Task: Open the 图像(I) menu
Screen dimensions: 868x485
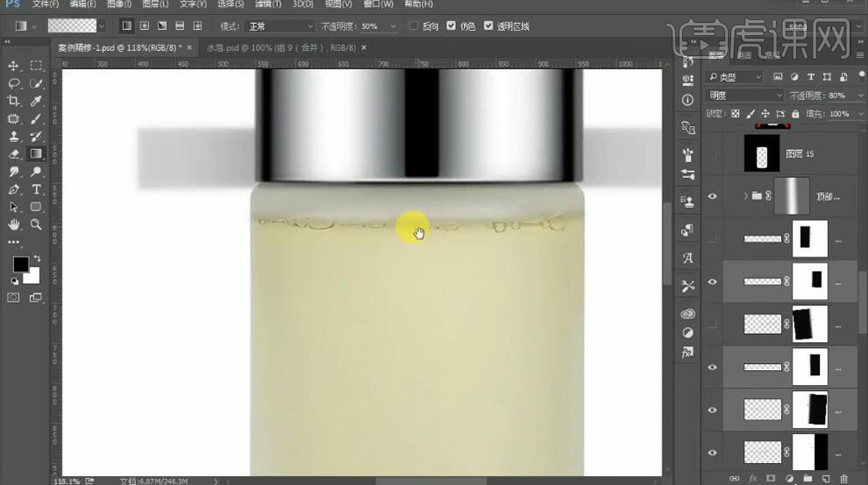Action: pyautogui.click(x=119, y=4)
